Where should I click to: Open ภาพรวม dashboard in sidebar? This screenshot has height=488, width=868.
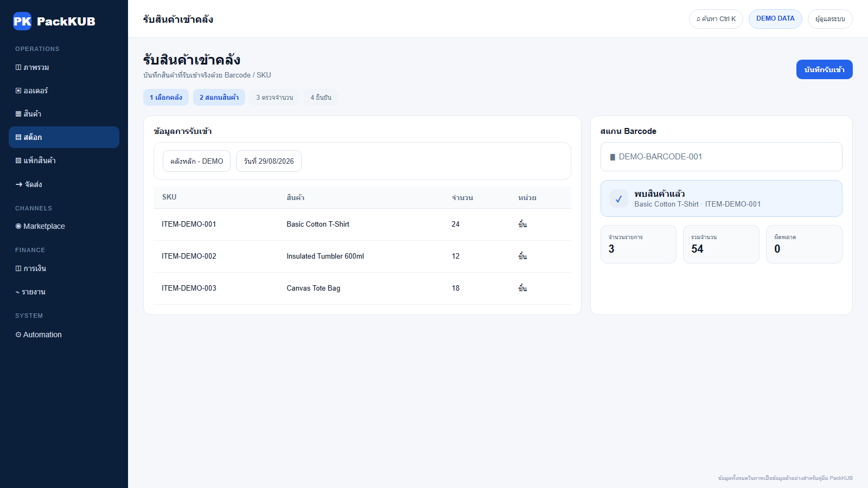(x=64, y=67)
